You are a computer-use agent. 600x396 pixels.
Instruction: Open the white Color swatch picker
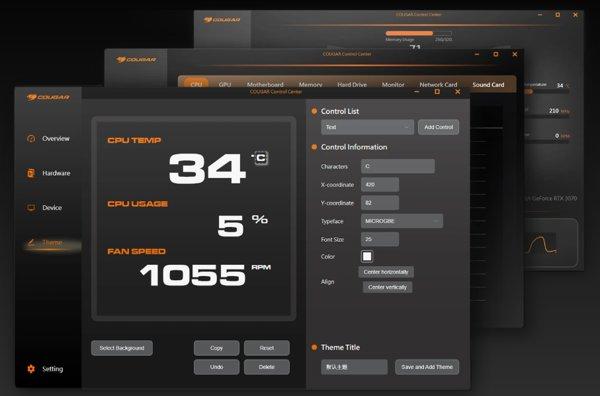pos(367,256)
